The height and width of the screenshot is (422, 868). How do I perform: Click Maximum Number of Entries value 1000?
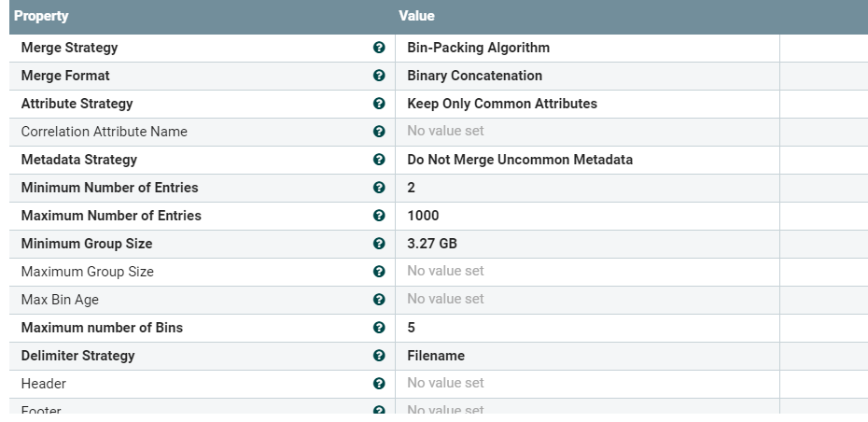[x=423, y=216]
